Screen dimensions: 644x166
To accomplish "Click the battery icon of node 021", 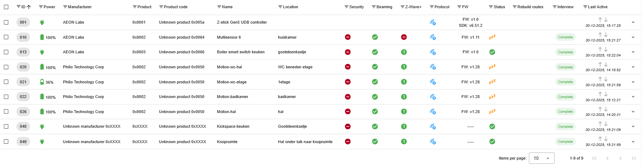I will [42, 82].
